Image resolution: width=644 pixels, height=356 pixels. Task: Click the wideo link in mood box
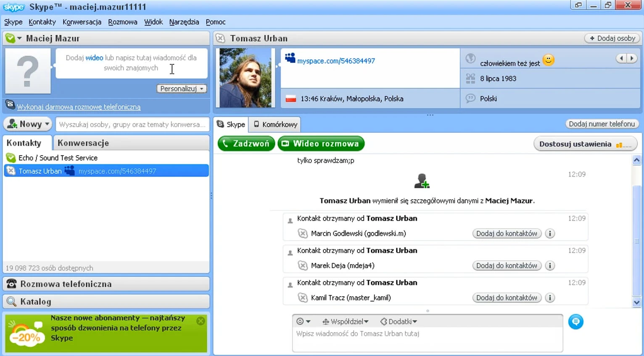(94, 58)
